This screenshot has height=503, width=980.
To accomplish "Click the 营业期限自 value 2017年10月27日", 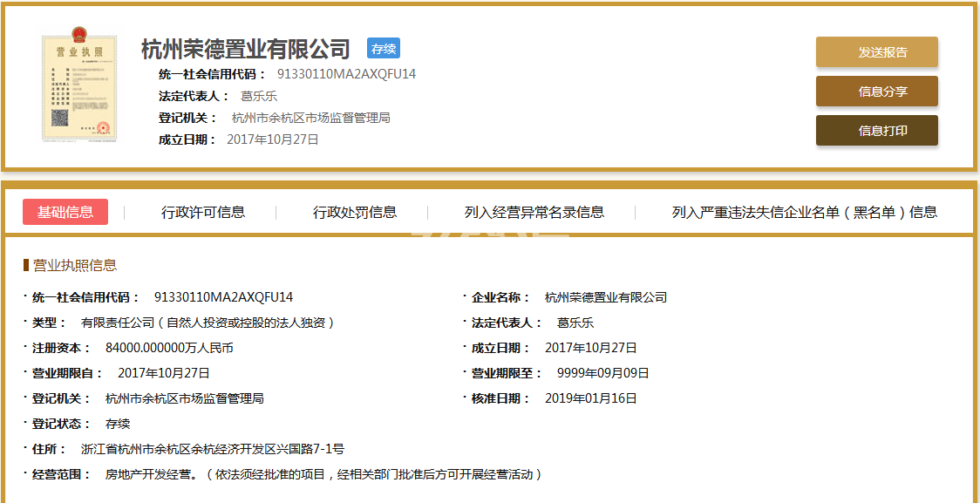I will [164, 374].
